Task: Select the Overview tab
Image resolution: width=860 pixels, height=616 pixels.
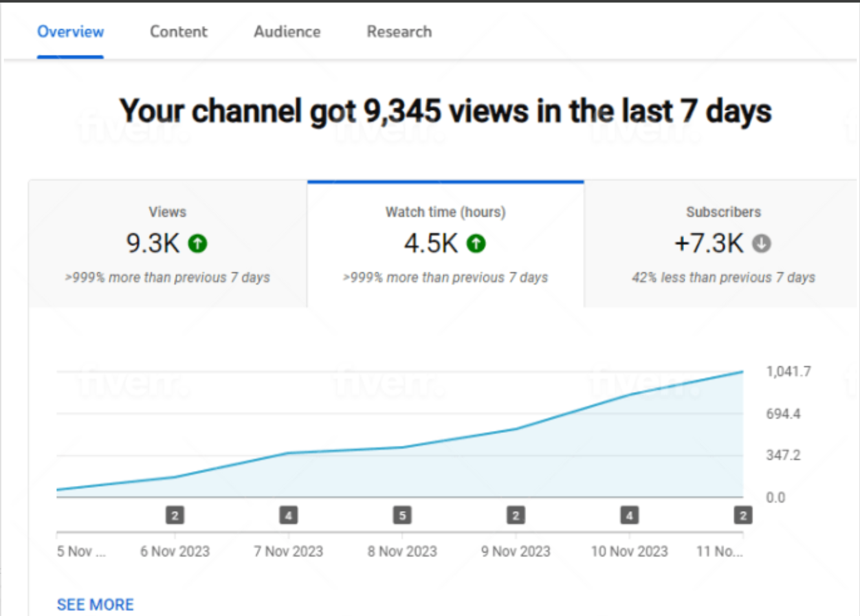Action: coord(71,32)
